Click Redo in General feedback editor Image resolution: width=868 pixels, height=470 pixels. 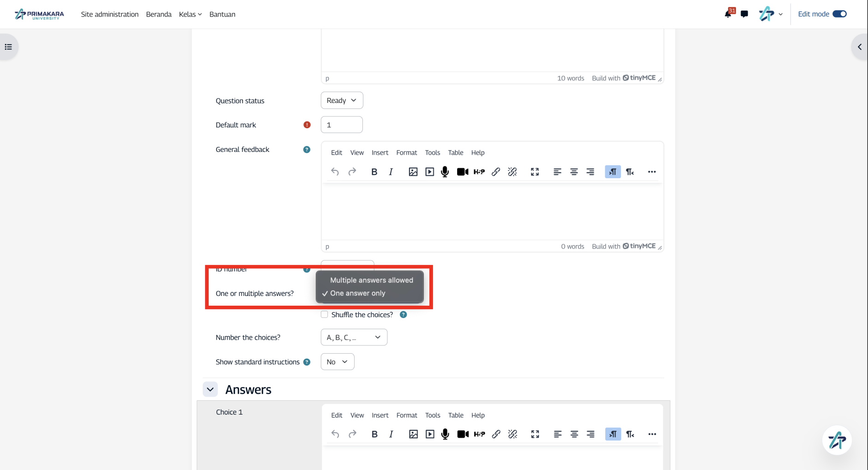point(352,172)
